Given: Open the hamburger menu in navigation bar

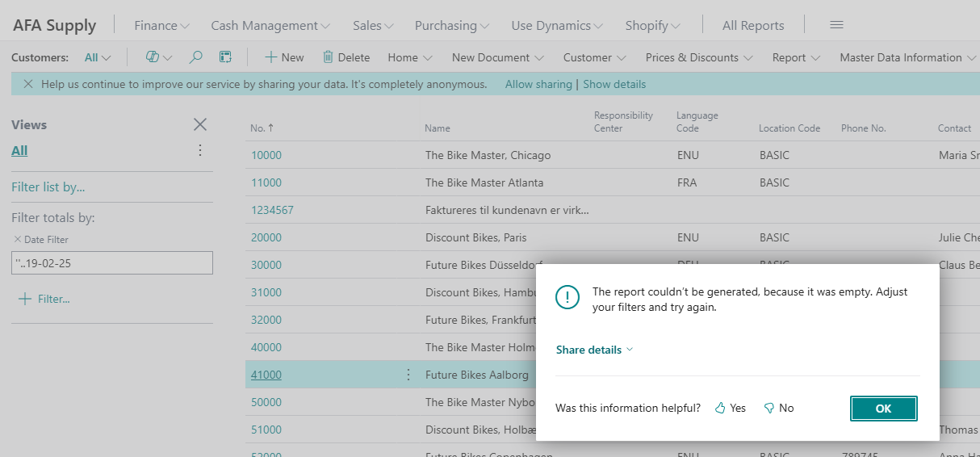Looking at the screenshot, I should pyautogui.click(x=836, y=25).
